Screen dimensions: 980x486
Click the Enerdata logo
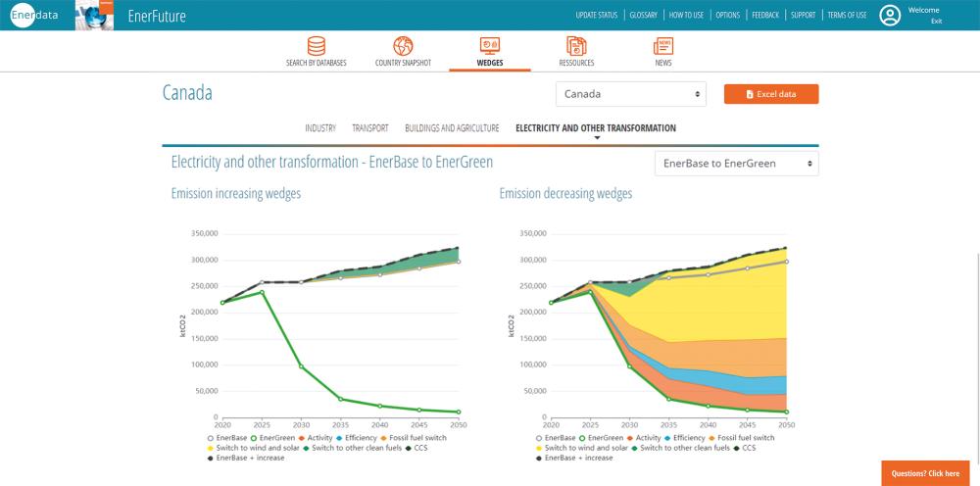(x=33, y=15)
